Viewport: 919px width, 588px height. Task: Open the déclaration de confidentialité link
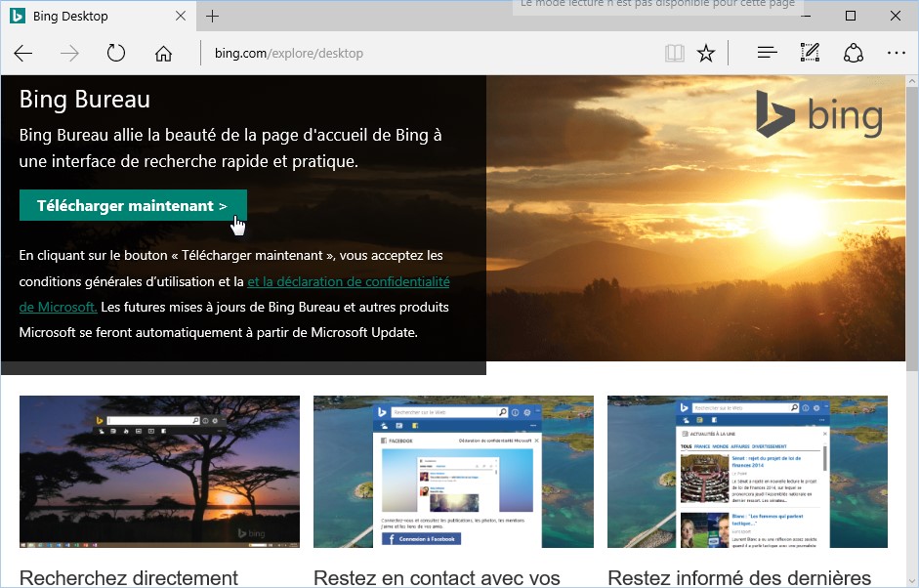pyautogui.click(x=348, y=281)
